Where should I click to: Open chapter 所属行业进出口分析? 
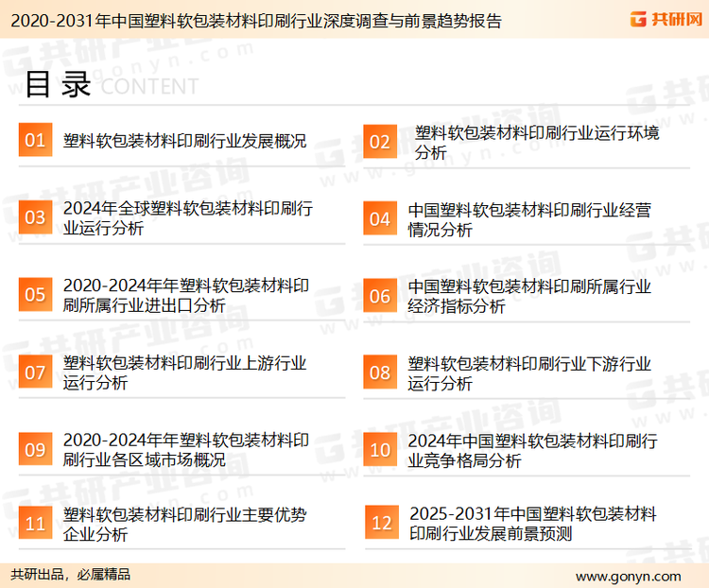tap(186, 295)
